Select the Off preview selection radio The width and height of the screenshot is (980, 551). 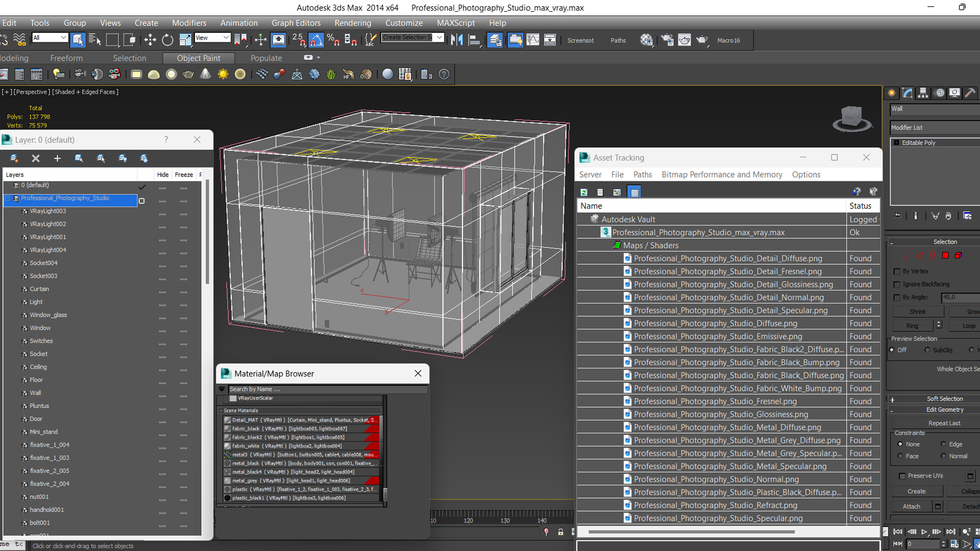pyautogui.click(x=892, y=350)
